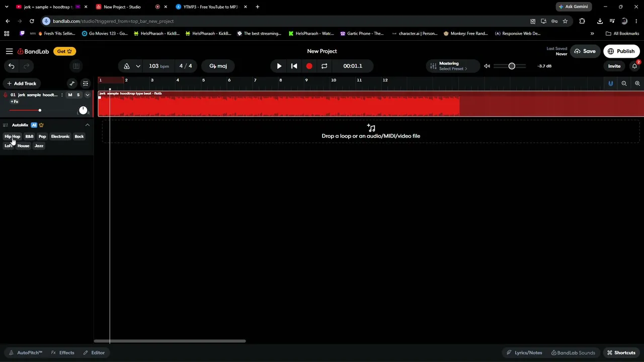
Task: Mute the jerk sample track
Action: tap(70, 95)
